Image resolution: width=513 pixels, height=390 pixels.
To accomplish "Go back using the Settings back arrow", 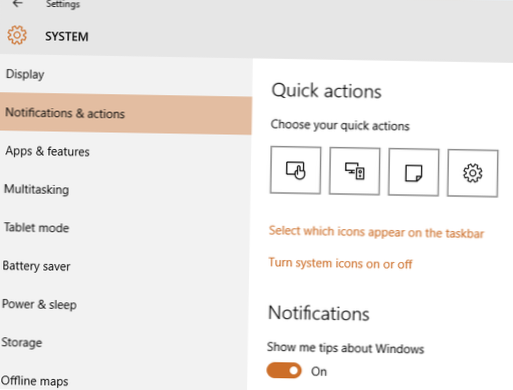I will [17, 4].
